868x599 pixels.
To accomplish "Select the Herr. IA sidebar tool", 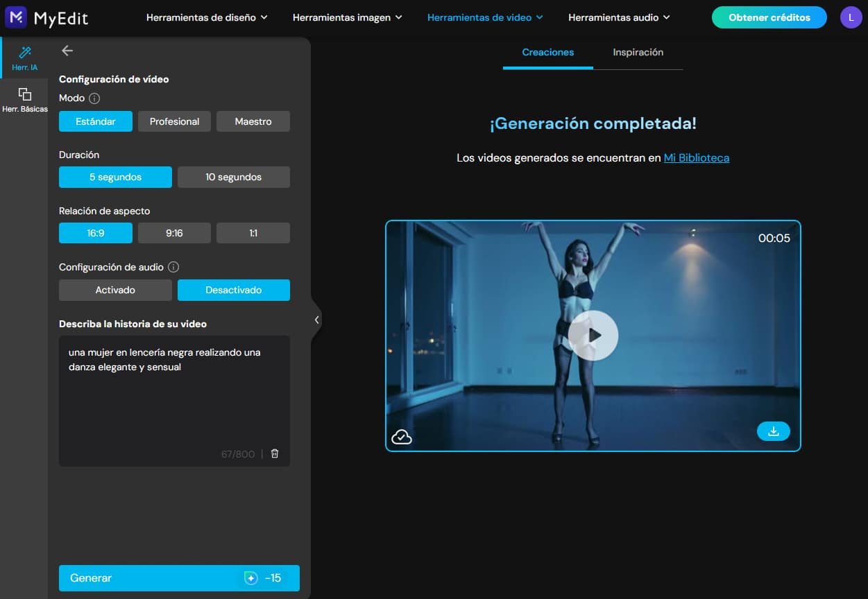I will coord(25,59).
